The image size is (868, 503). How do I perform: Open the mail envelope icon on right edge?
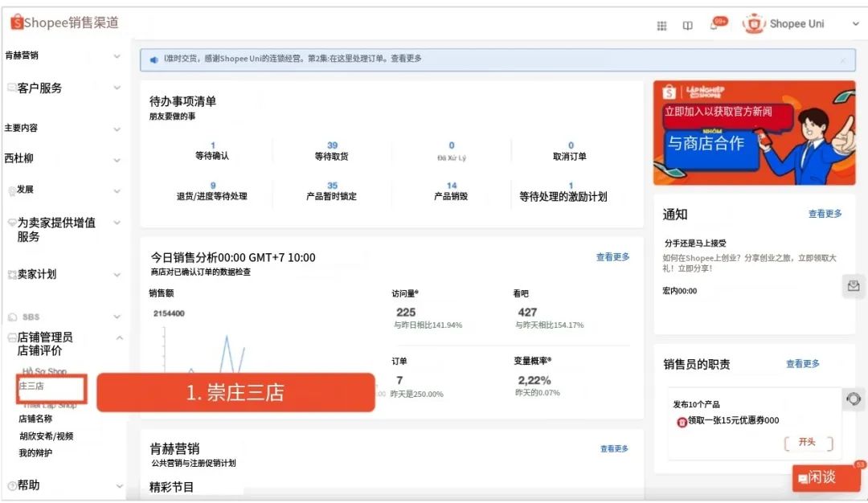click(x=854, y=285)
